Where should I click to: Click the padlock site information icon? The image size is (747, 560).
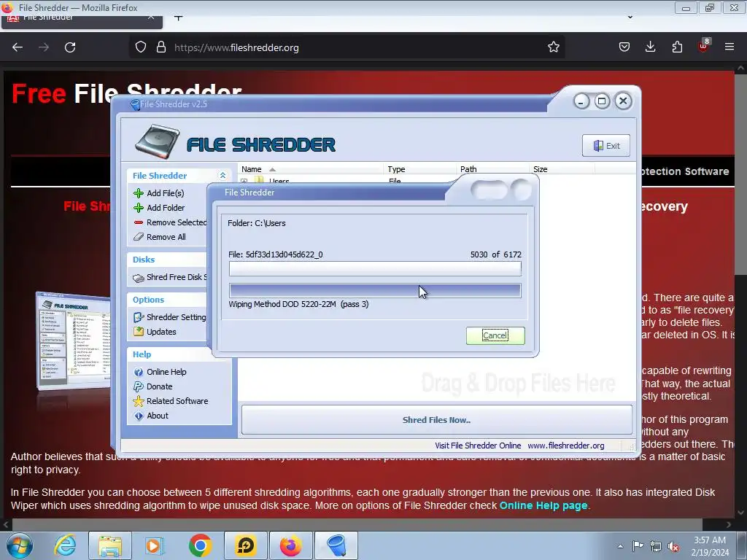pos(161,47)
